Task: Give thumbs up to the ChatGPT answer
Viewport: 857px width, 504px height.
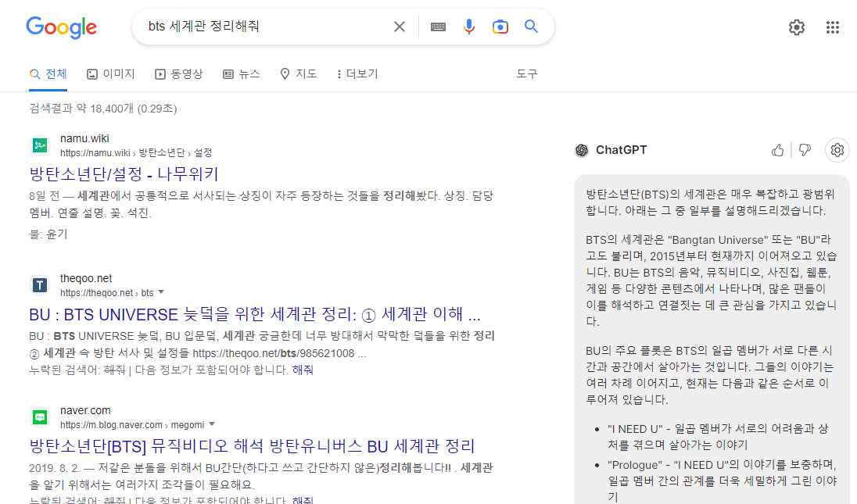Action: coord(777,150)
